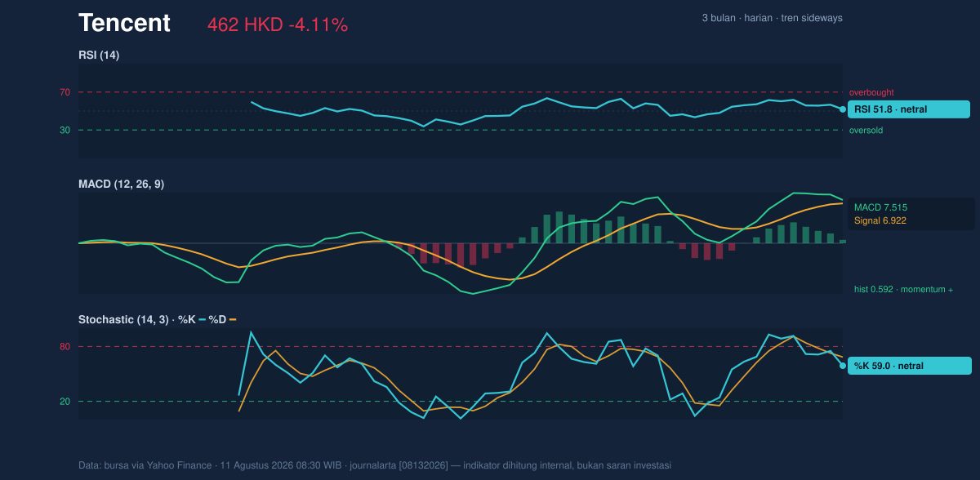Click the overbought label
The height and width of the screenshot is (480, 980).
871,93
